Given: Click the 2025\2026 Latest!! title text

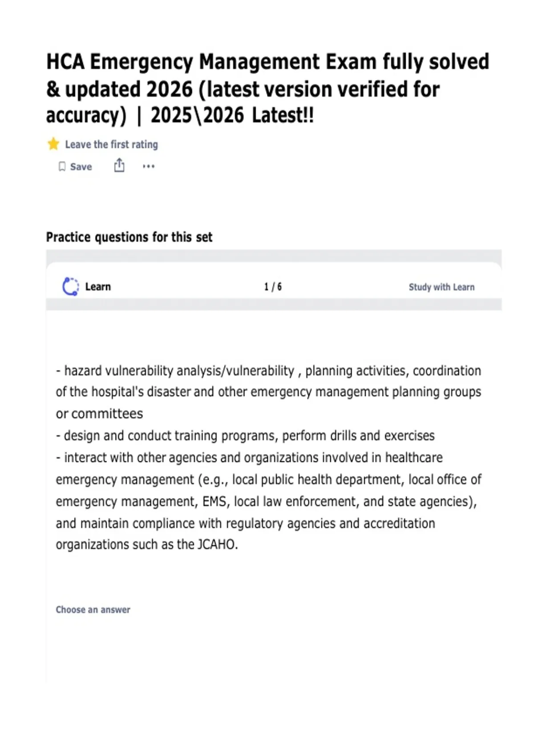Looking at the screenshot, I should click(232, 116).
